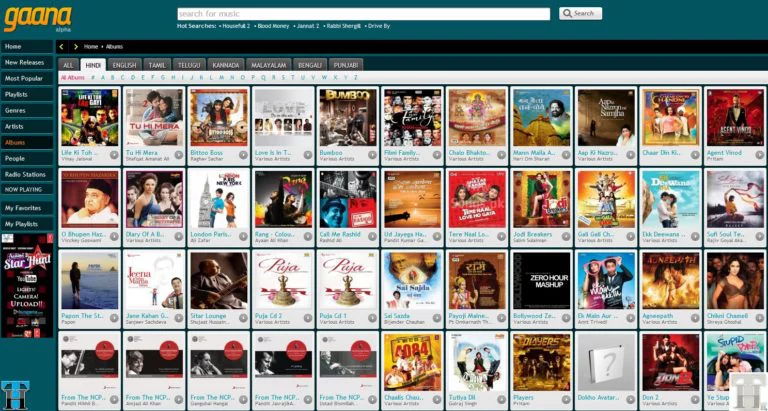
Task: Filter albums by letter Z
Action: point(356,77)
